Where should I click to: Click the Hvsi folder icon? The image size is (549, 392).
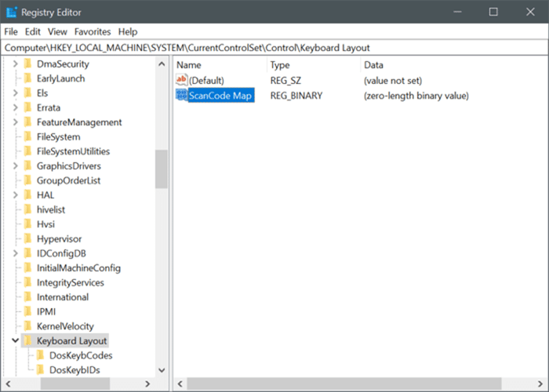coord(27,224)
